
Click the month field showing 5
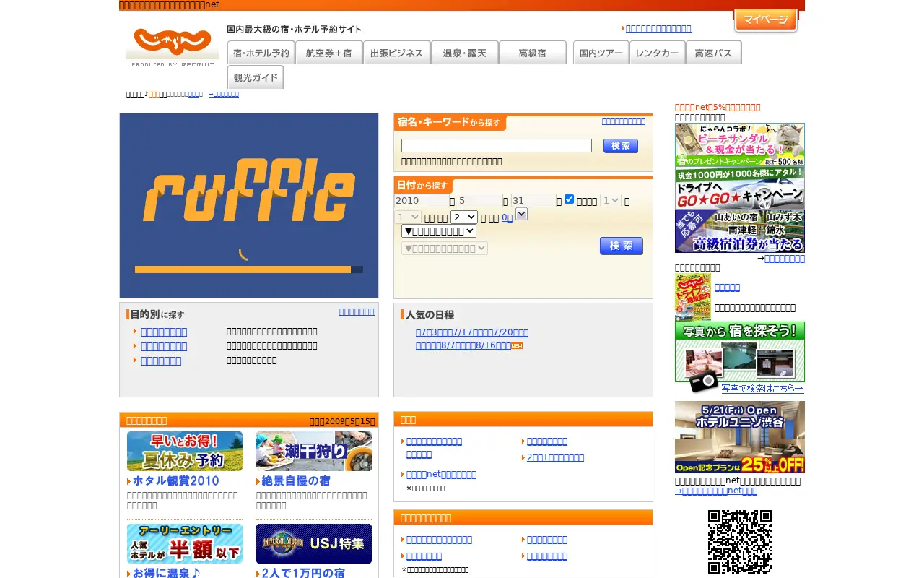coord(480,201)
